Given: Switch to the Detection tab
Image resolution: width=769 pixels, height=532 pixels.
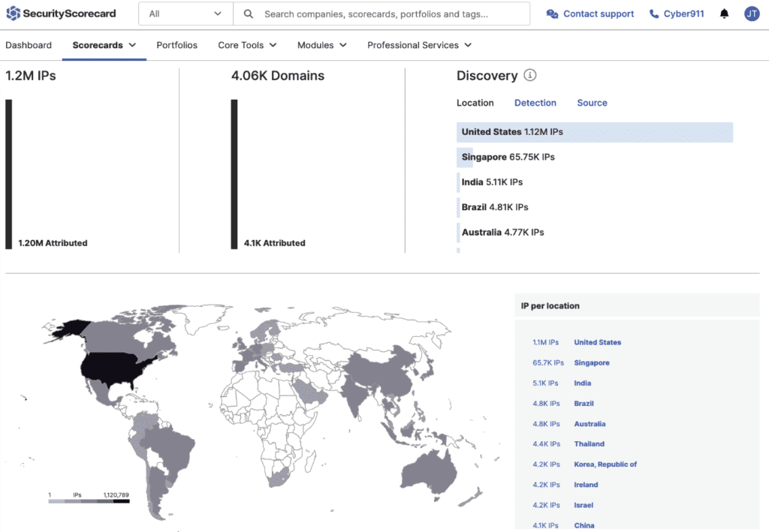Looking at the screenshot, I should pyautogui.click(x=535, y=102).
